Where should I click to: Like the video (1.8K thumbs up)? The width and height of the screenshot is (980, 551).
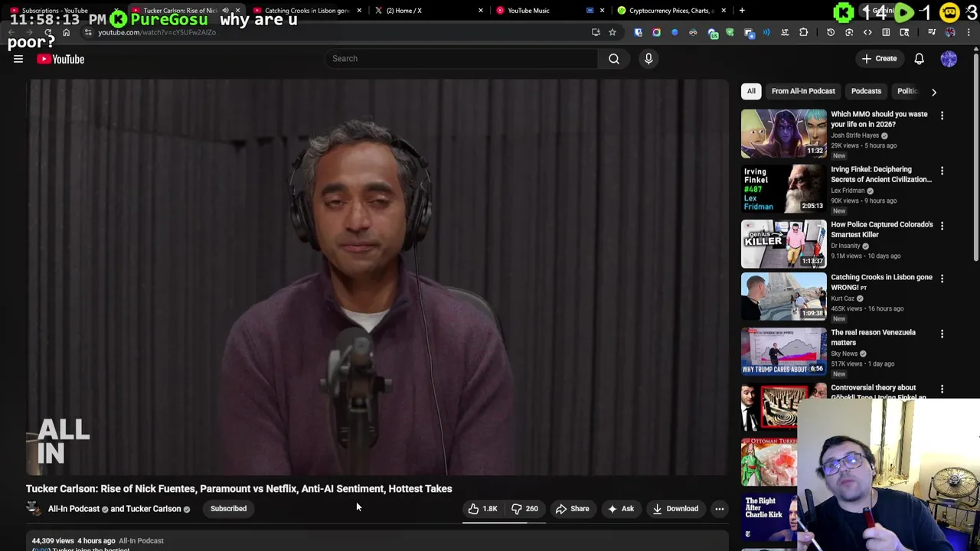pos(482,508)
